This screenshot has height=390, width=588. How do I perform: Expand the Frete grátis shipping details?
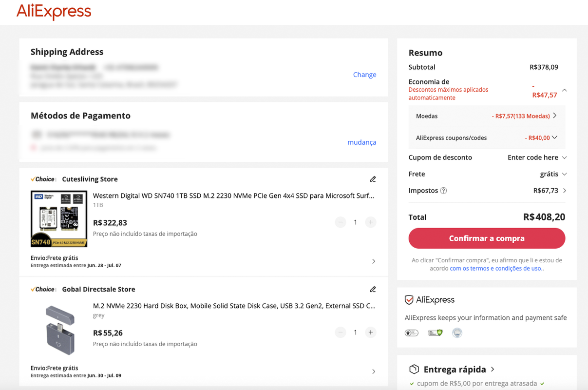pyautogui.click(x=564, y=174)
